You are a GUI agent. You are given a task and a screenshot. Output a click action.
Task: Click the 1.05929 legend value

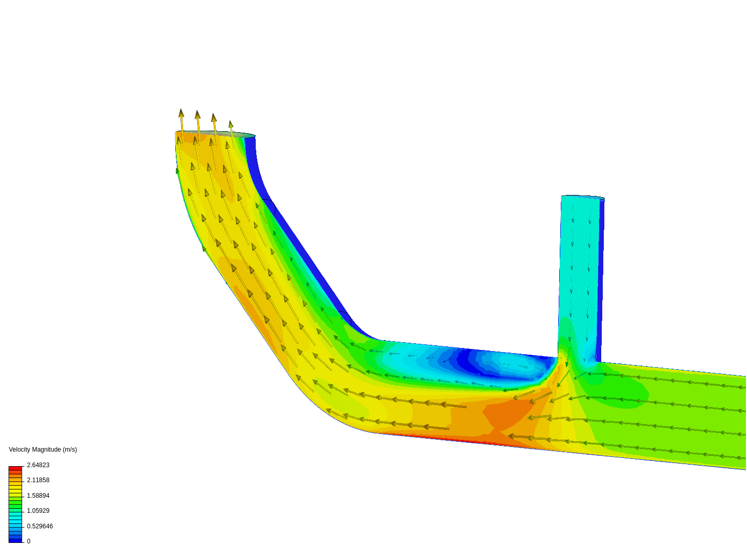(x=38, y=511)
